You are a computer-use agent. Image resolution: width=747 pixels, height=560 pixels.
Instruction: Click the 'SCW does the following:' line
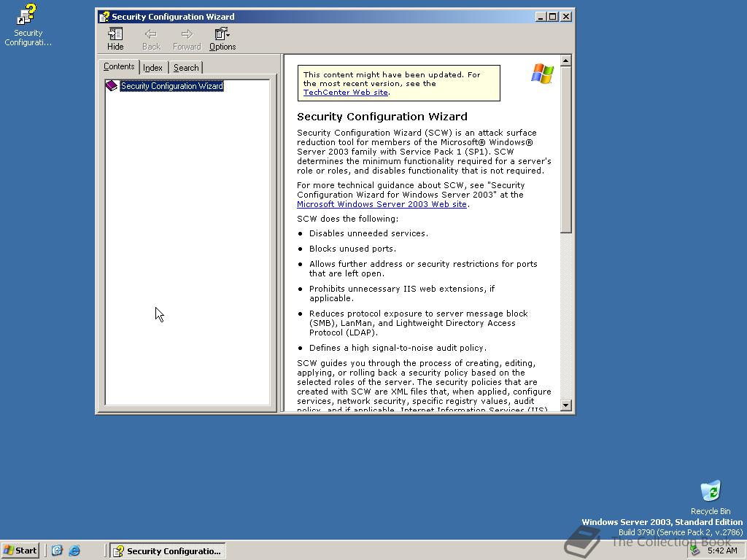click(x=347, y=219)
